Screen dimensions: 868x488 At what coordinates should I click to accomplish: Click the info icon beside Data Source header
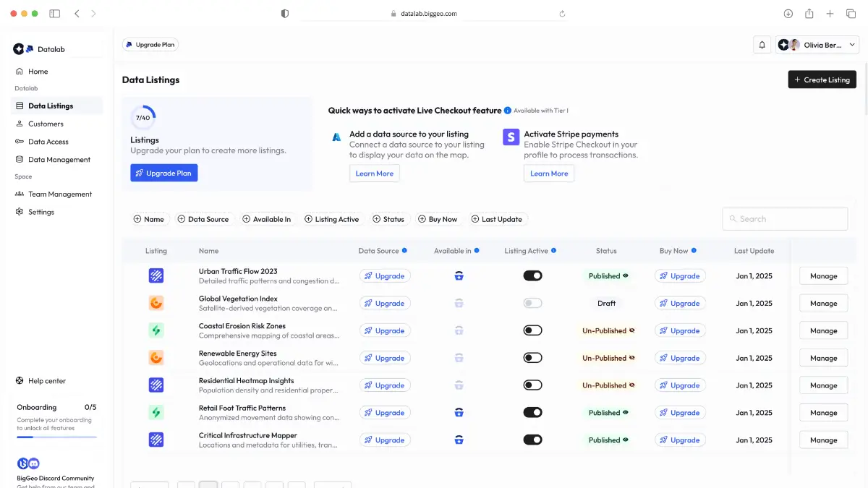[x=404, y=251]
